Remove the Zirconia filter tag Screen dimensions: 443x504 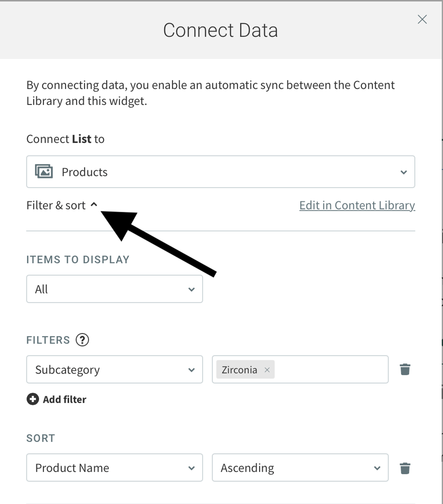coord(267,370)
